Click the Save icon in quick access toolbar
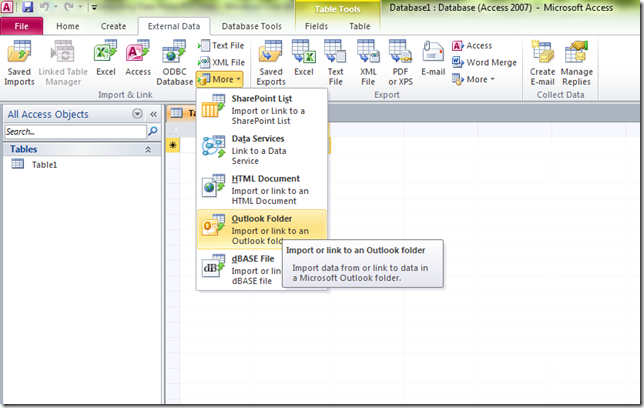644x408 pixels. [28, 7]
